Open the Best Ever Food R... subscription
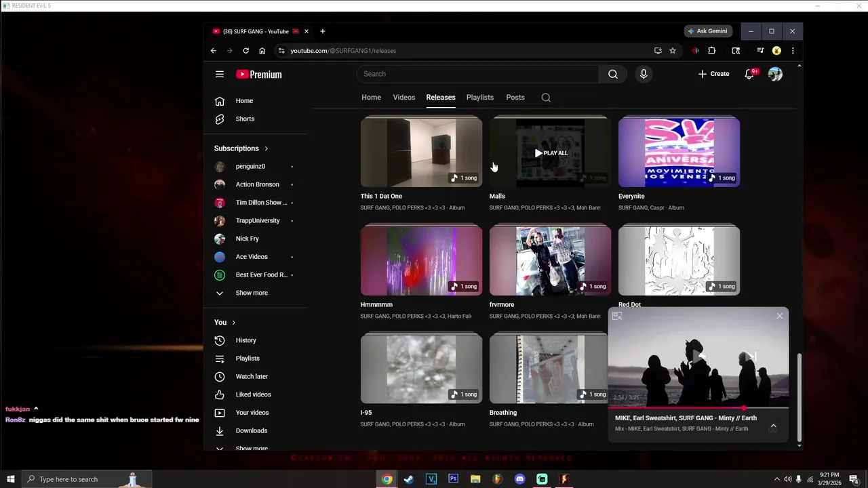This screenshot has height=488, width=868. coord(256,275)
